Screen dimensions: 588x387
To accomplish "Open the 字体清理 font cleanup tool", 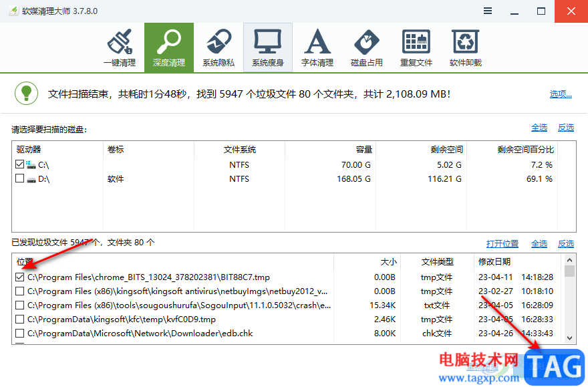I will click(317, 47).
